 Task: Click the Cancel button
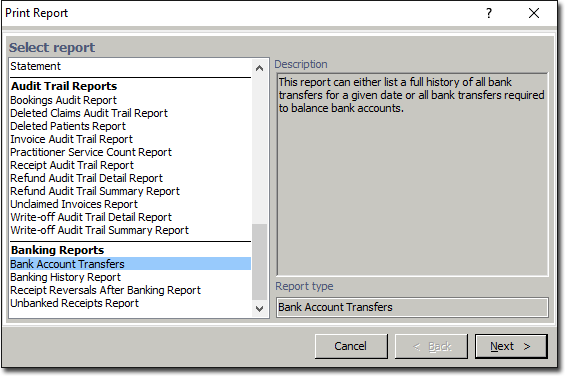(351, 346)
